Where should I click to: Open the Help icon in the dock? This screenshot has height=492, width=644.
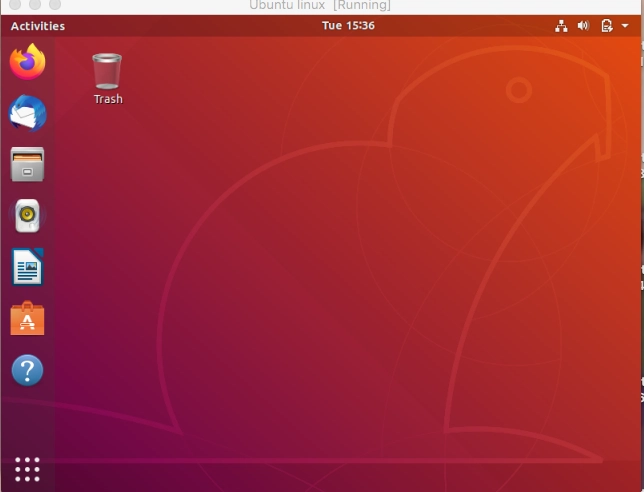point(28,370)
